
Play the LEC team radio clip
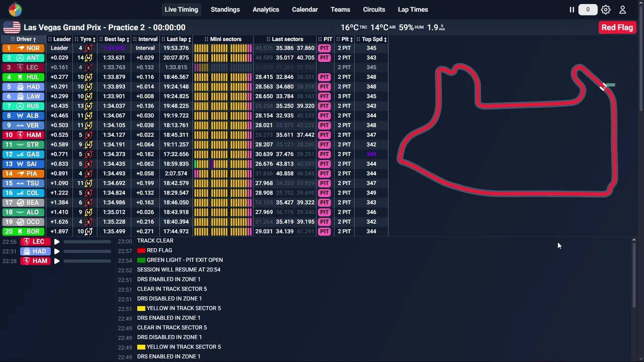57,242
